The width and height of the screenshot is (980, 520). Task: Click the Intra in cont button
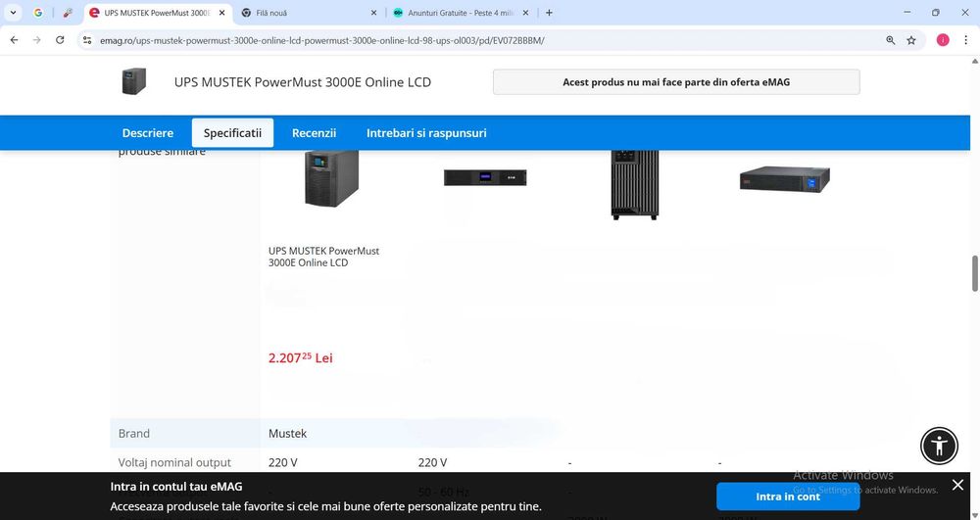[x=788, y=496]
